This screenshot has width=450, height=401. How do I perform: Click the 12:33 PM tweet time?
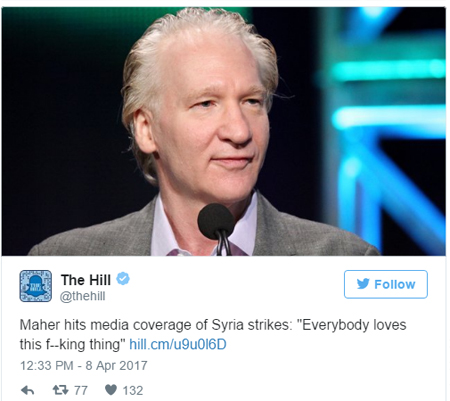coord(47,366)
